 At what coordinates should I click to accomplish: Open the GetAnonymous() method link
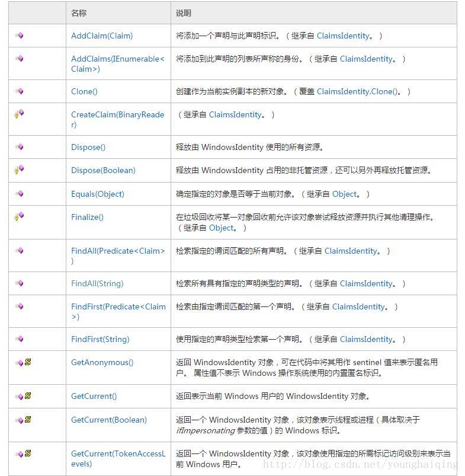coord(102,362)
